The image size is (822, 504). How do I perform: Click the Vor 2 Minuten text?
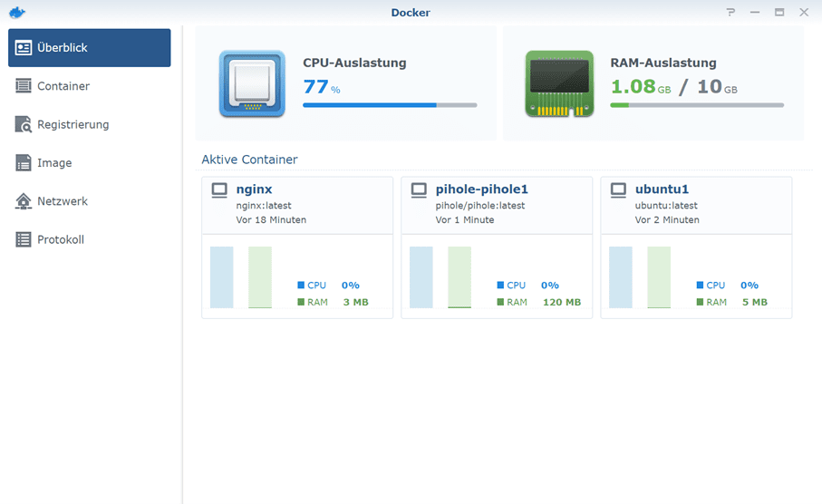tap(667, 219)
